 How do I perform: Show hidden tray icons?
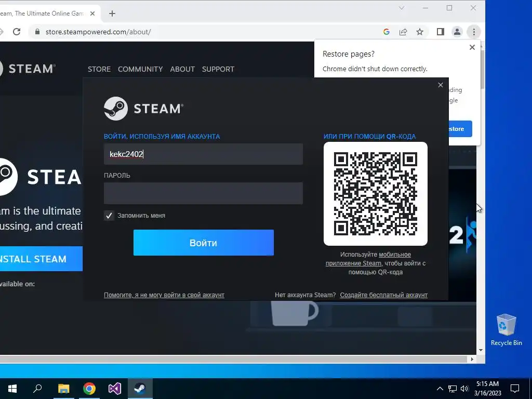click(440, 389)
